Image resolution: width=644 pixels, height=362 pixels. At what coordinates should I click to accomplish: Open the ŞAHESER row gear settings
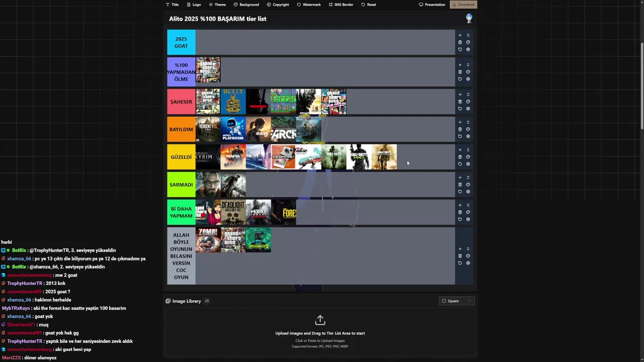click(468, 109)
